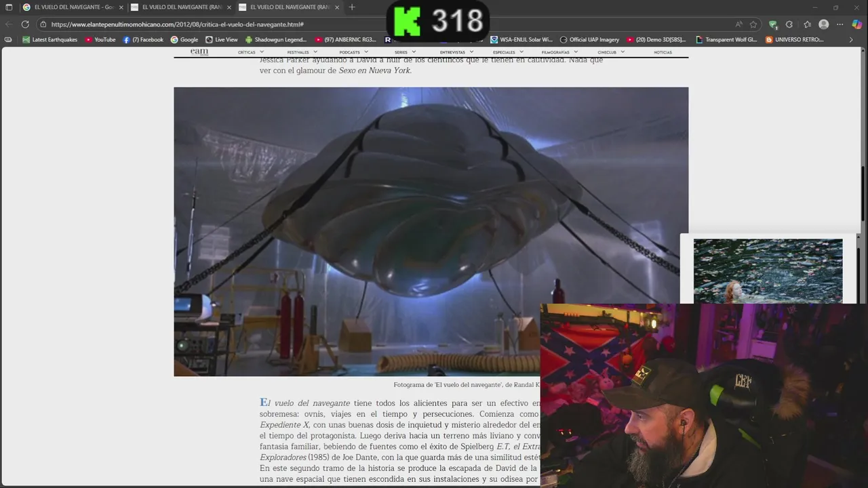
Task: Restore down the browser window
Action: pyautogui.click(x=835, y=7)
